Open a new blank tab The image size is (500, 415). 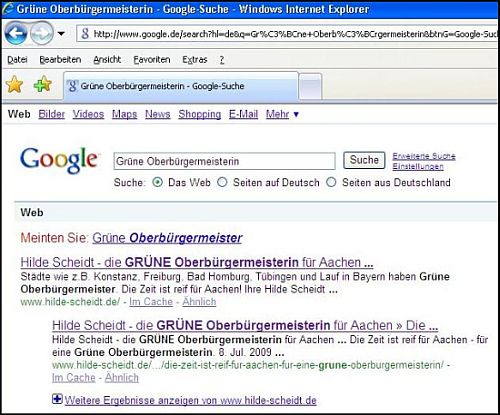[310, 86]
